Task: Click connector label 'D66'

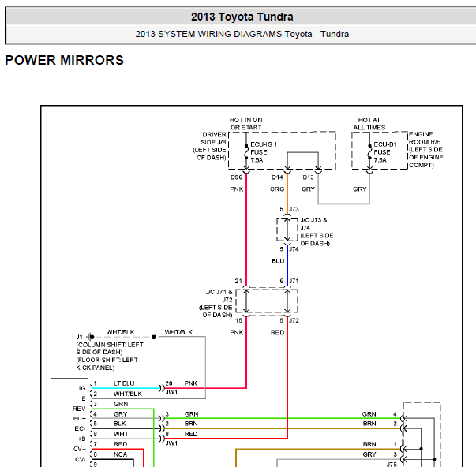Action: [x=236, y=177]
